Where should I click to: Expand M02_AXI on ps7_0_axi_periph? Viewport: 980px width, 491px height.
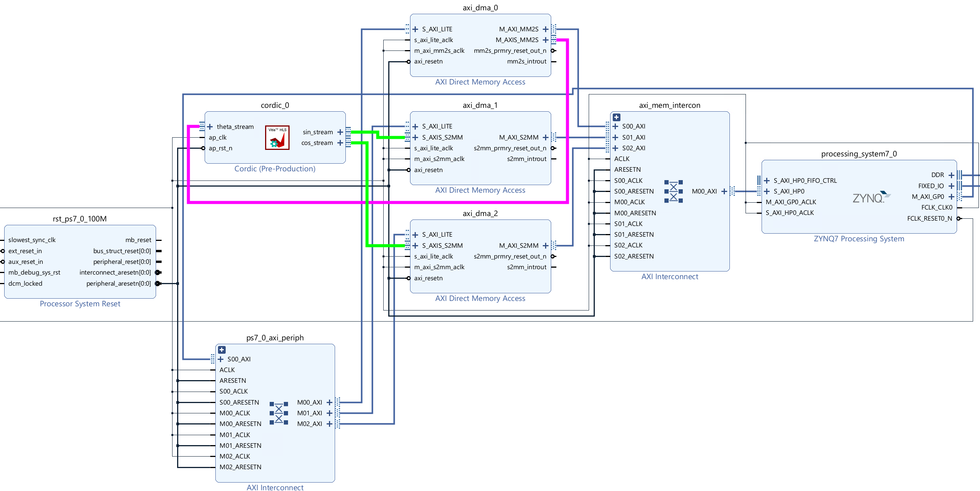tap(329, 424)
